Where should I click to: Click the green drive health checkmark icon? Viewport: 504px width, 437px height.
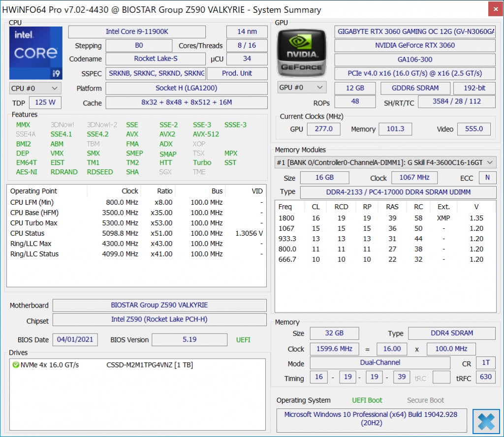tap(16, 365)
